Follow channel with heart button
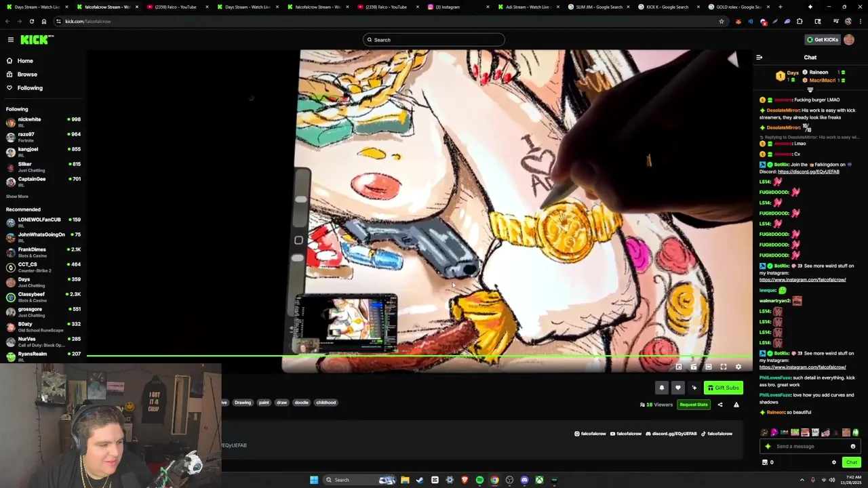Image resolution: width=868 pixels, height=488 pixels. pyautogui.click(x=677, y=388)
